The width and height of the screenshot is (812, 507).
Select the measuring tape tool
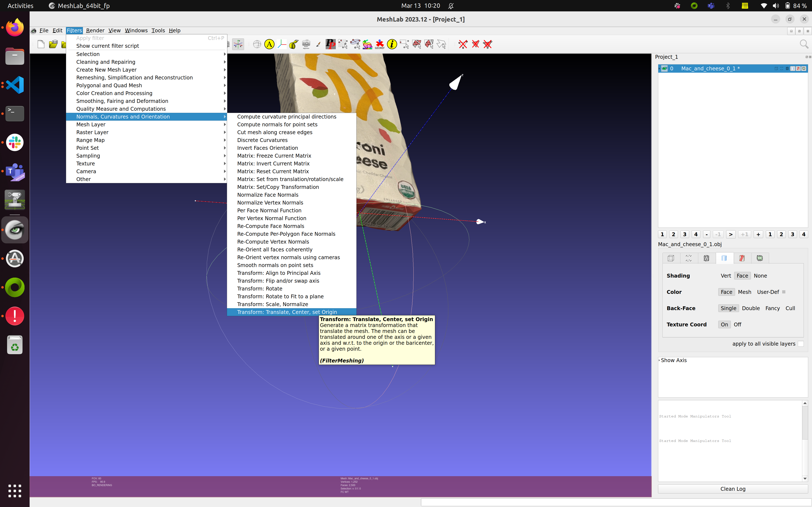pos(294,44)
